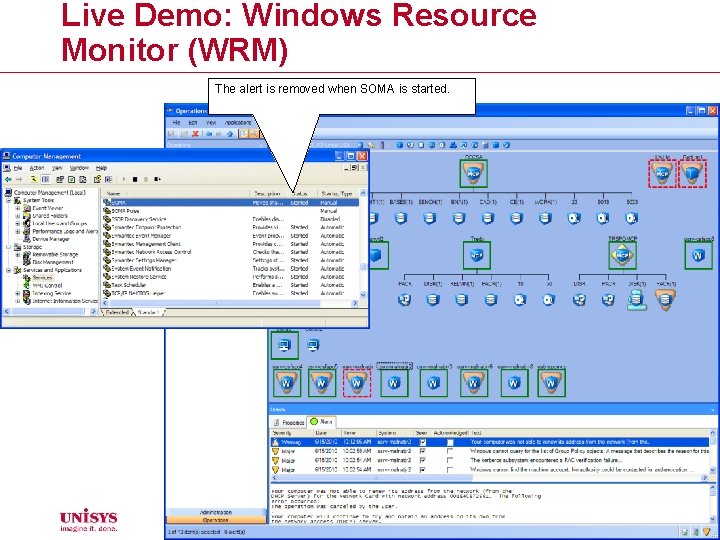Click the Restart Service icon in Computer Management toolbar
The image size is (720, 540).
157,179
